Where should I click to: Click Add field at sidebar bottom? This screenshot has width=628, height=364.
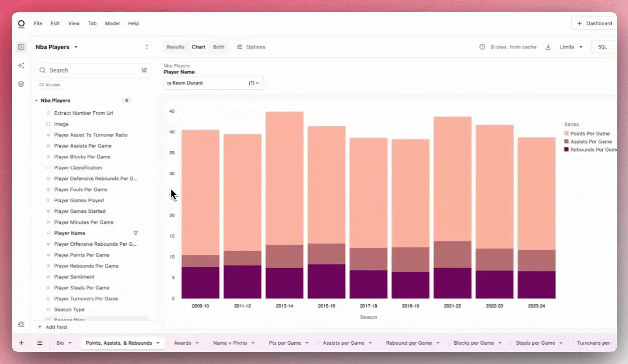53,327
